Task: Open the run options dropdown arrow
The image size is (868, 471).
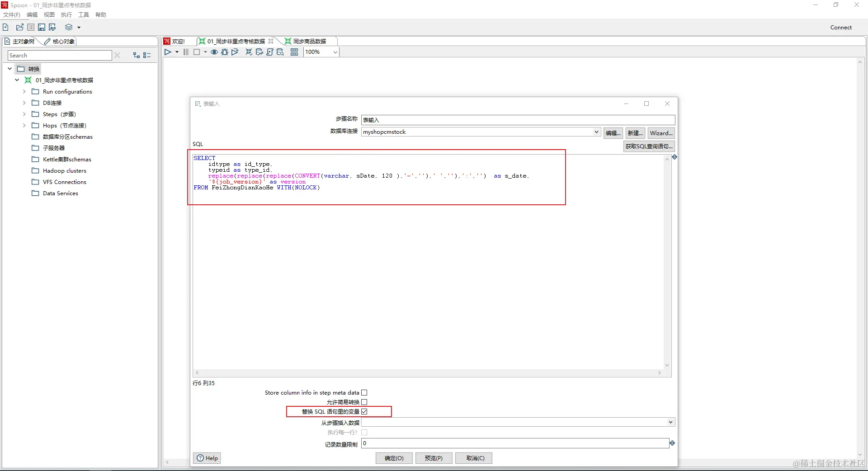Action: [x=177, y=52]
